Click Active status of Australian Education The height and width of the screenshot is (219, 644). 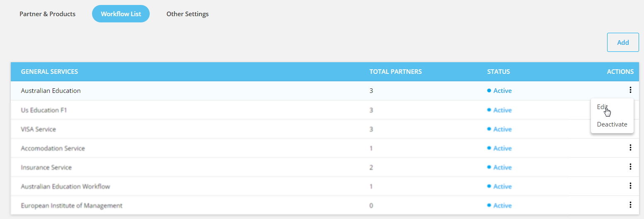[500, 90]
